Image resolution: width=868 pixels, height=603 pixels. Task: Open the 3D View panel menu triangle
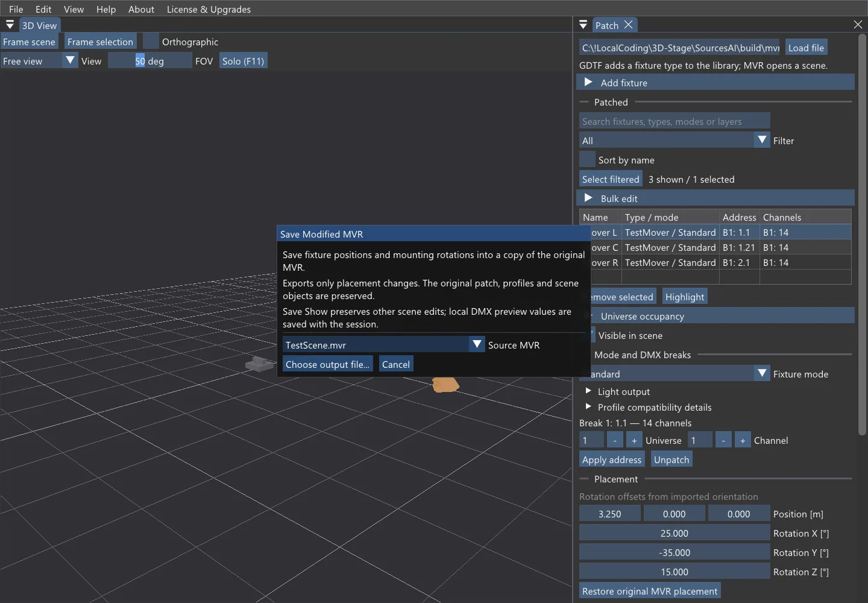pos(10,25)
